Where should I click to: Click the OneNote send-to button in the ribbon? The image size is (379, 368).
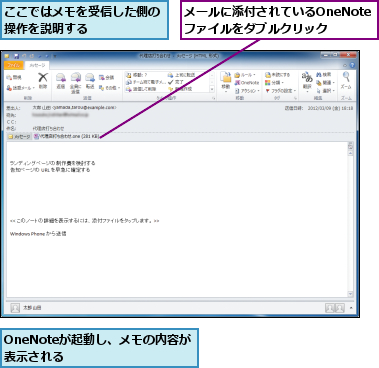(x=247, y=83)
